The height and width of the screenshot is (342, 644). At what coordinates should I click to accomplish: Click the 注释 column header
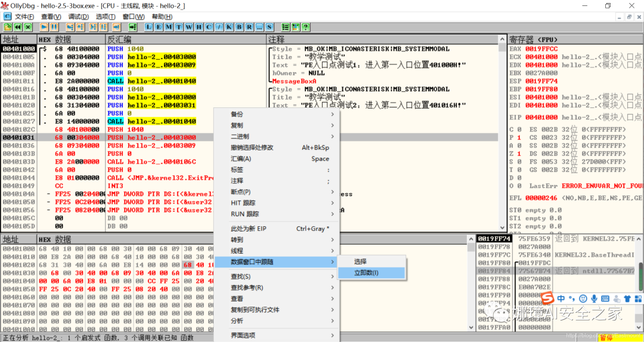[x=382, y=39]
